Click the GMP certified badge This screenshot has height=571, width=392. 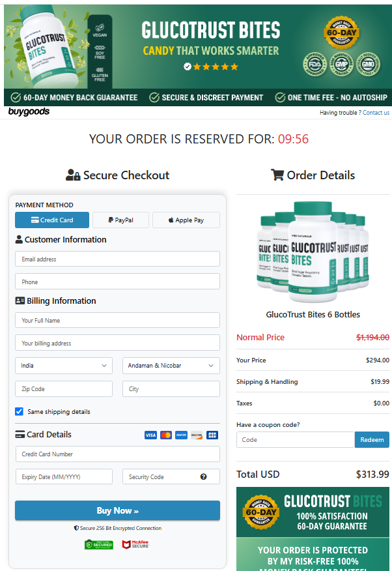click(341, 64)
